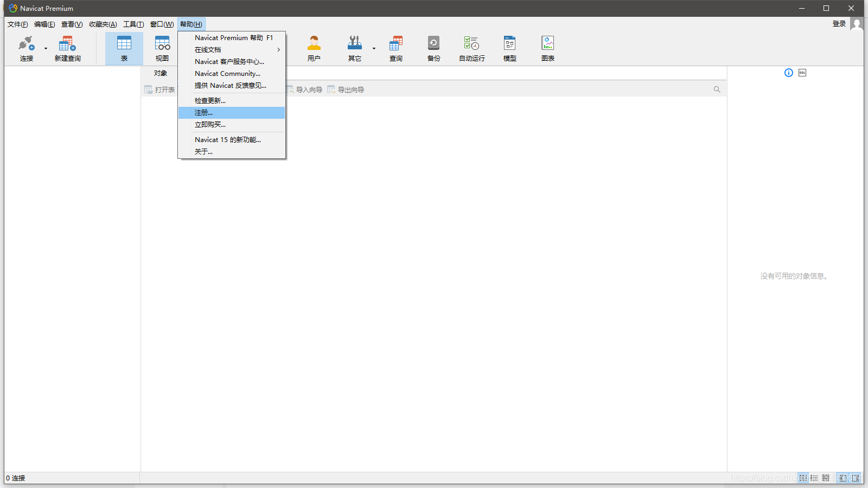Show object info via the blue i icon
The image size is (868, 488).
tap(789, 73)
